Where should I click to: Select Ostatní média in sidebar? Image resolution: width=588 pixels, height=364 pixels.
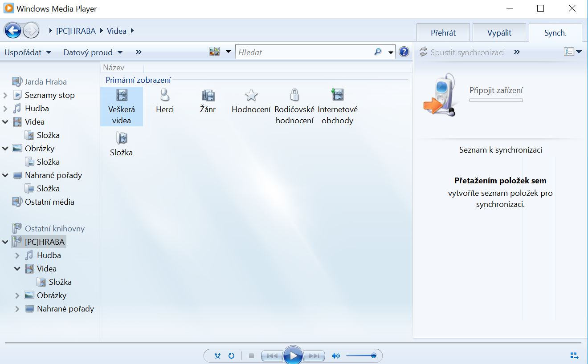click(x=49, y=202)
